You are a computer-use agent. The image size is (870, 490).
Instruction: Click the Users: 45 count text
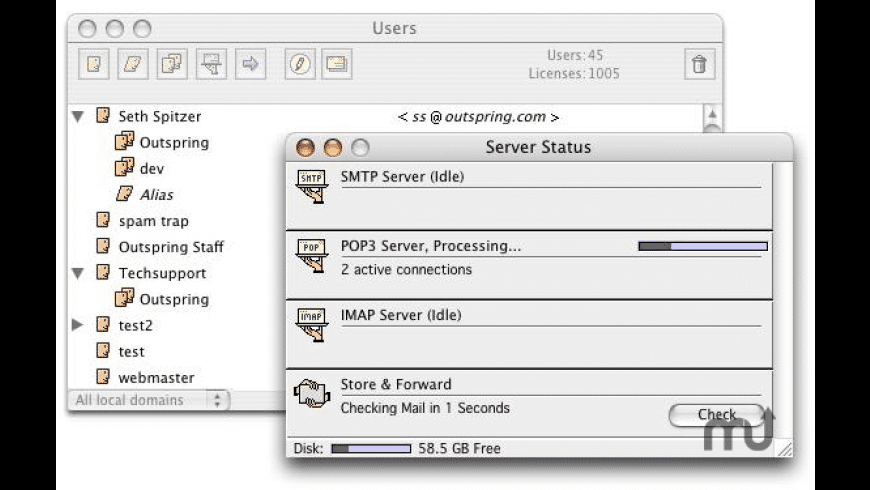point(575,55)
